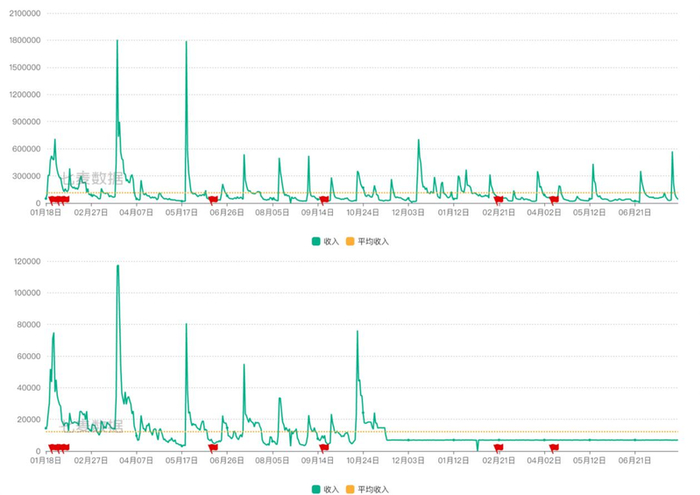Click the red flag near 04月02日 in the 120000-scale chart
700x495 pixels.
click(x=554, y=448)
